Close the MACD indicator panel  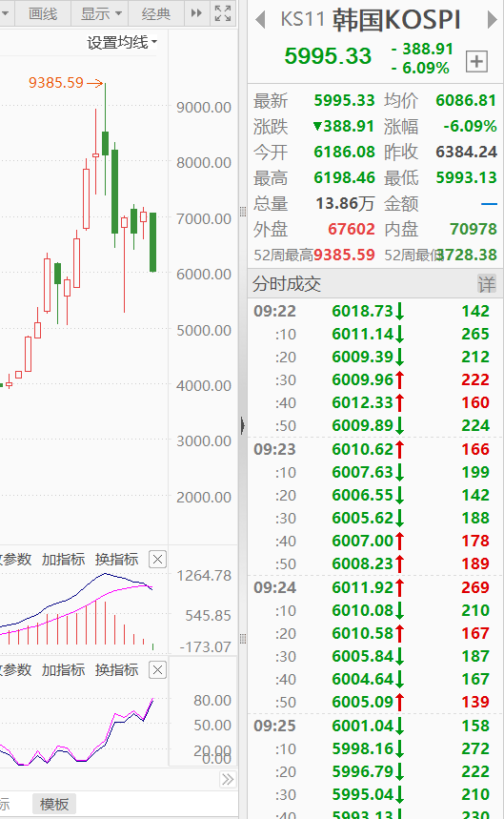pyautogui.click(x=157, y=560)
